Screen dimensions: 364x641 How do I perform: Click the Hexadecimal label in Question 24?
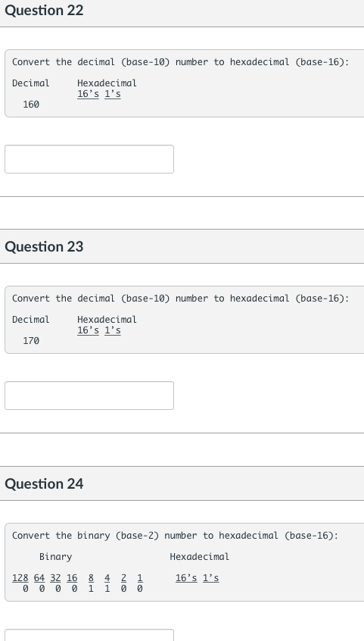coord(200,557)
